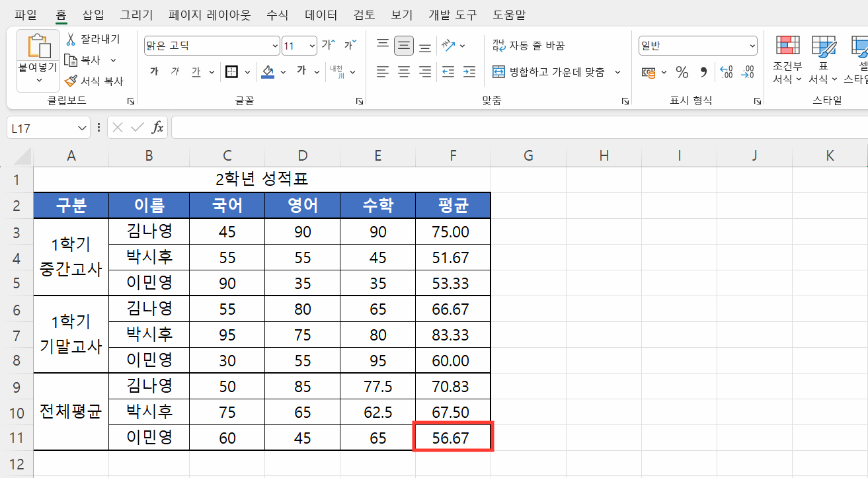Increase decimal places for the cell
868x478 pixels.
coord(727,73)
